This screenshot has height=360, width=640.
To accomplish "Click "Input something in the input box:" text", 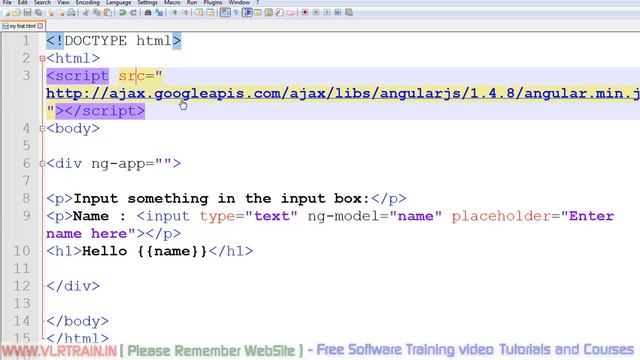I will coord(222,199).
